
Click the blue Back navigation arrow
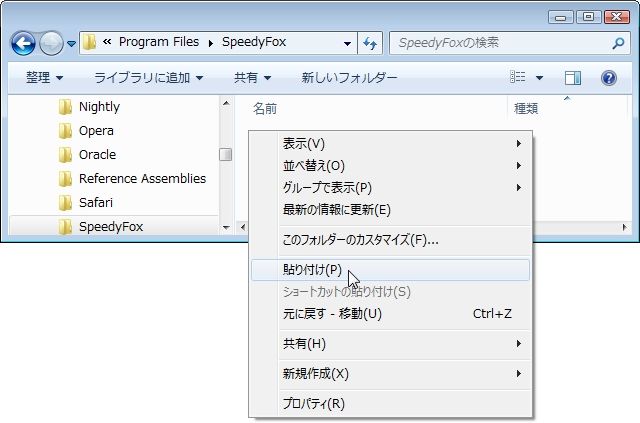[23, 43]
